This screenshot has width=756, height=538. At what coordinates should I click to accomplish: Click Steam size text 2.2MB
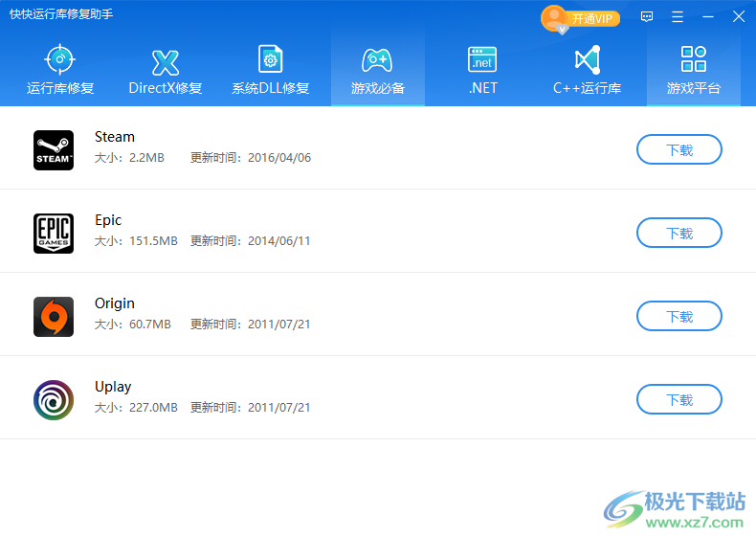pos(146,158)
